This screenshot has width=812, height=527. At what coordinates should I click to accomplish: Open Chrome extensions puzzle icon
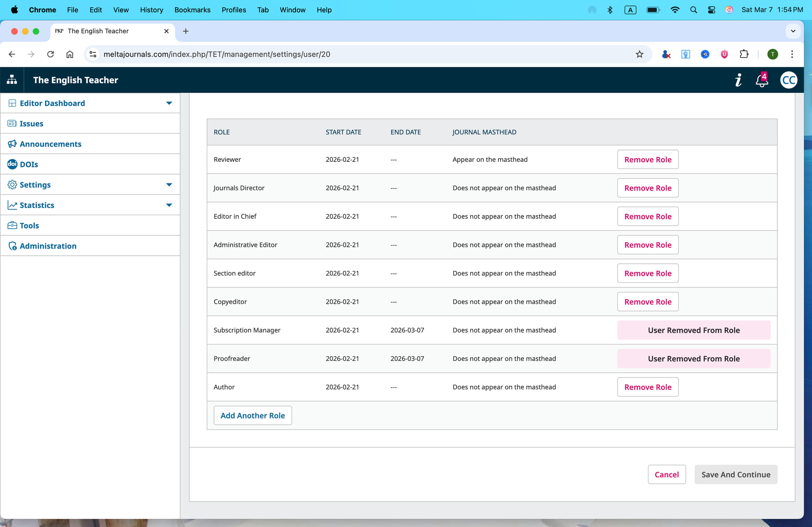(744, 54)
